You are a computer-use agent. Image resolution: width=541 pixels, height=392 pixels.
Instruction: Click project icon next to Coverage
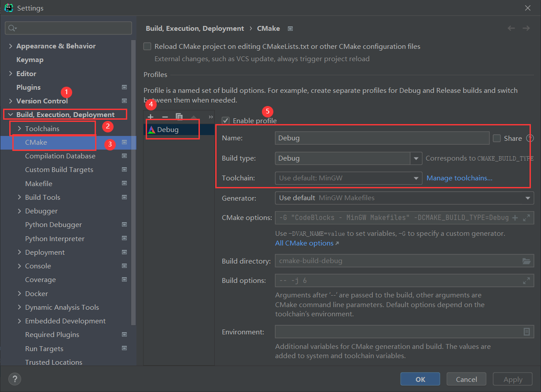(124, 279)
